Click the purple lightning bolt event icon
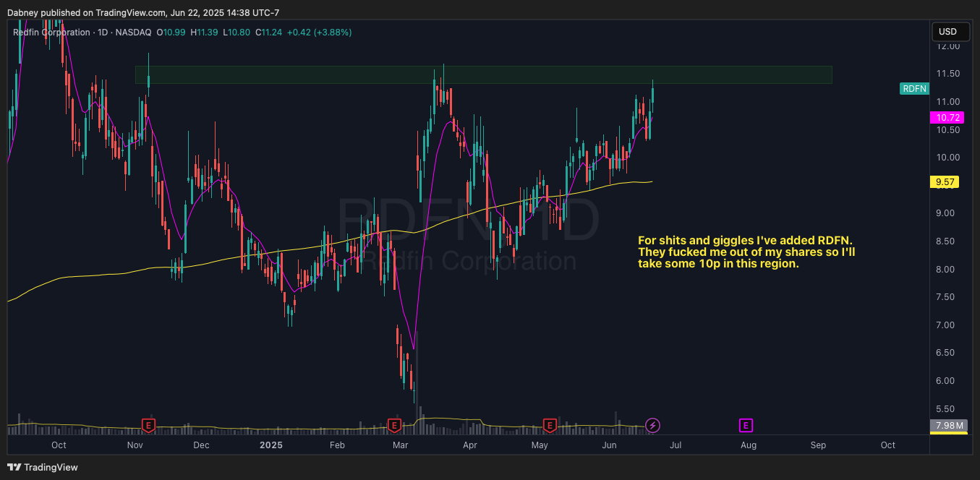The height and width of the screenshot is (480, 980). pos(652,425)
